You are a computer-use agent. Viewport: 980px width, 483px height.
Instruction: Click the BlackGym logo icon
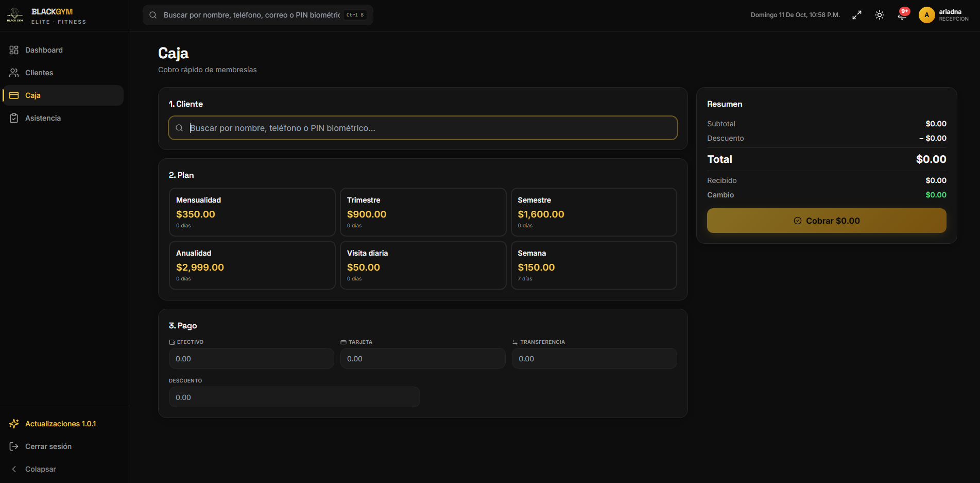(x=15, y=15)
